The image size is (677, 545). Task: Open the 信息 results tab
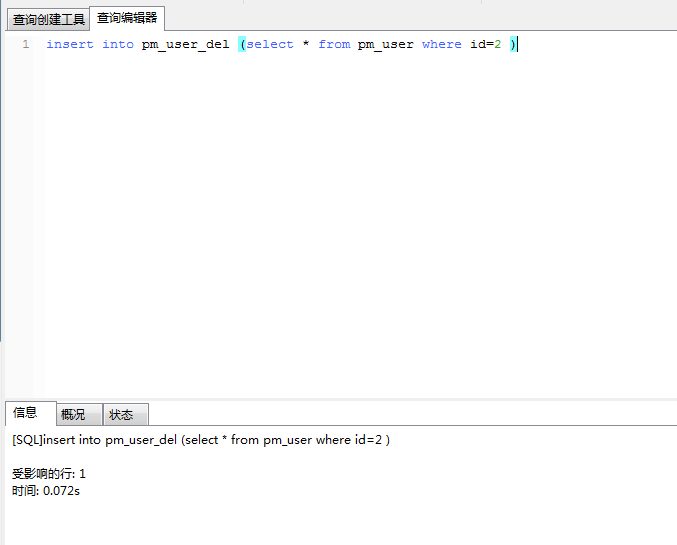(26, 413)
